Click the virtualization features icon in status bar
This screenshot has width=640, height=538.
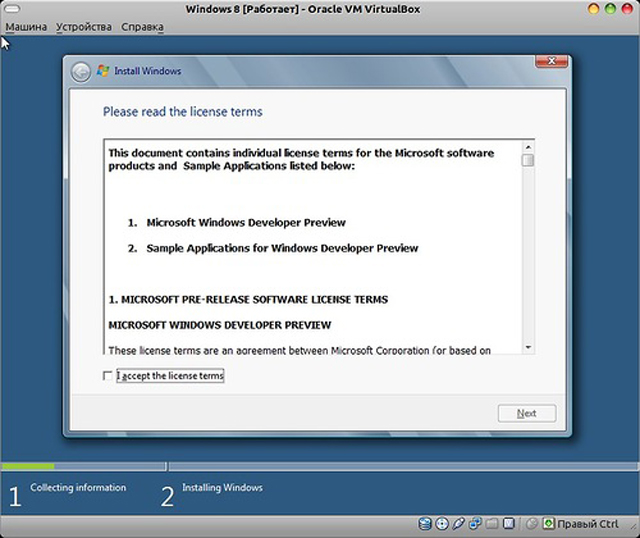click(x=509, y=523)
